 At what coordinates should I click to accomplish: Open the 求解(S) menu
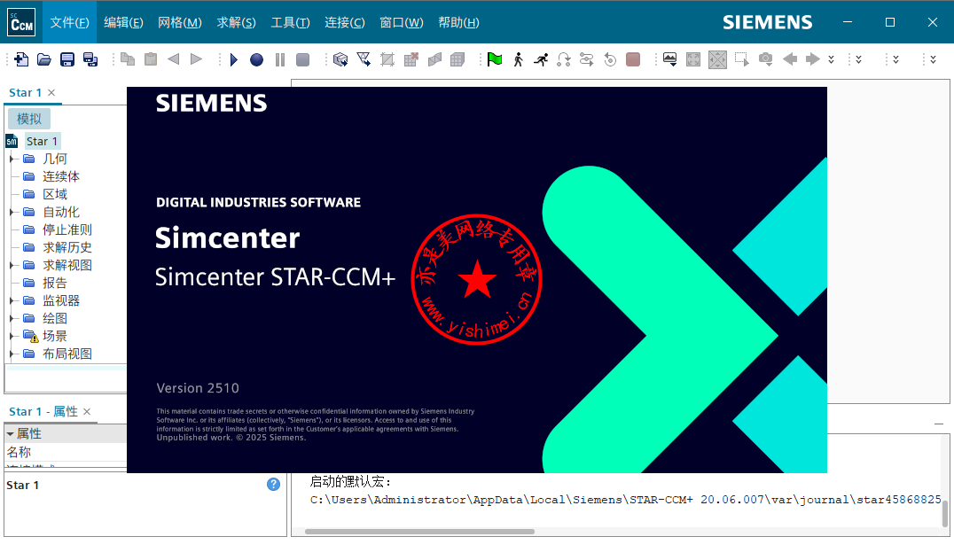(236, 22)
